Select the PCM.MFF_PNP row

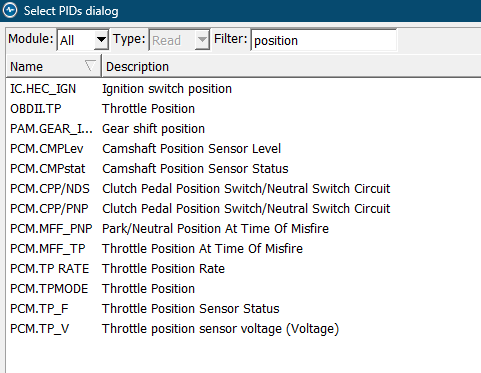tap(243, 229)
